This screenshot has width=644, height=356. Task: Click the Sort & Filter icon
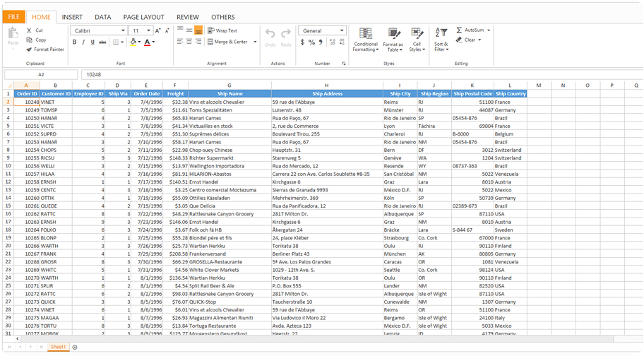(x=441, y=33)
